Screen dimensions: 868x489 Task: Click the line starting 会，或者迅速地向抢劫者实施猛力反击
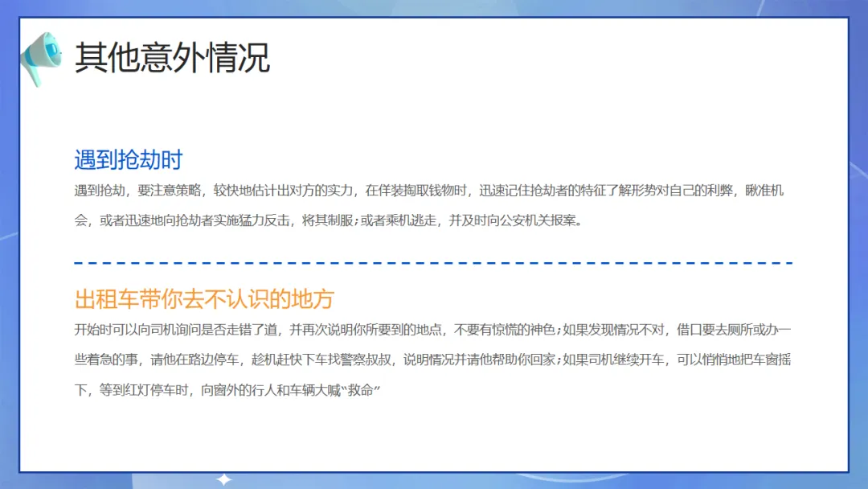(x=329, y=220)
